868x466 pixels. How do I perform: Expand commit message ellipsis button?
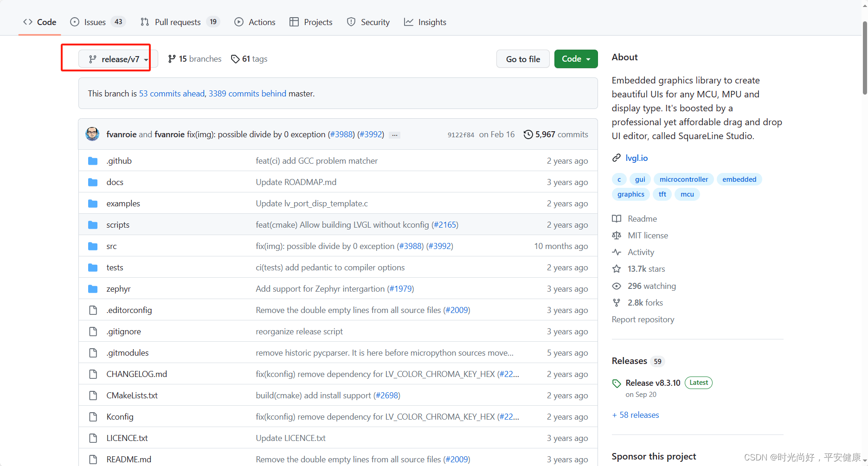click(394, 135)
